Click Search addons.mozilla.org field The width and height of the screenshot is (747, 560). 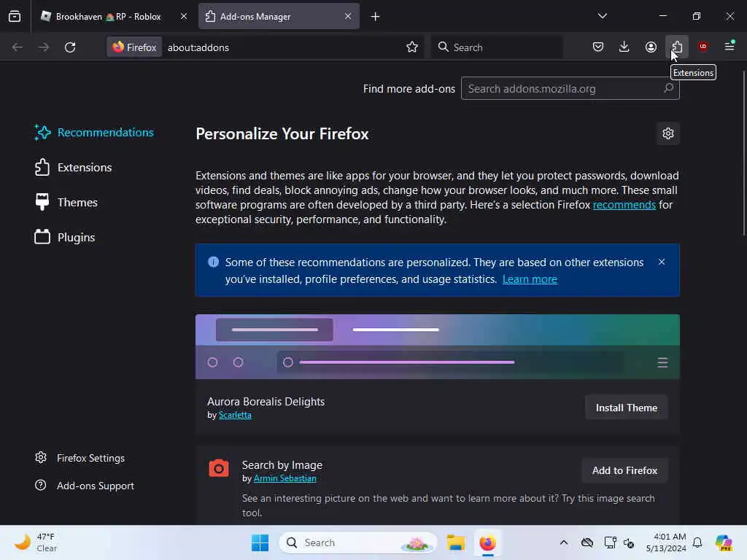point(570,88)
